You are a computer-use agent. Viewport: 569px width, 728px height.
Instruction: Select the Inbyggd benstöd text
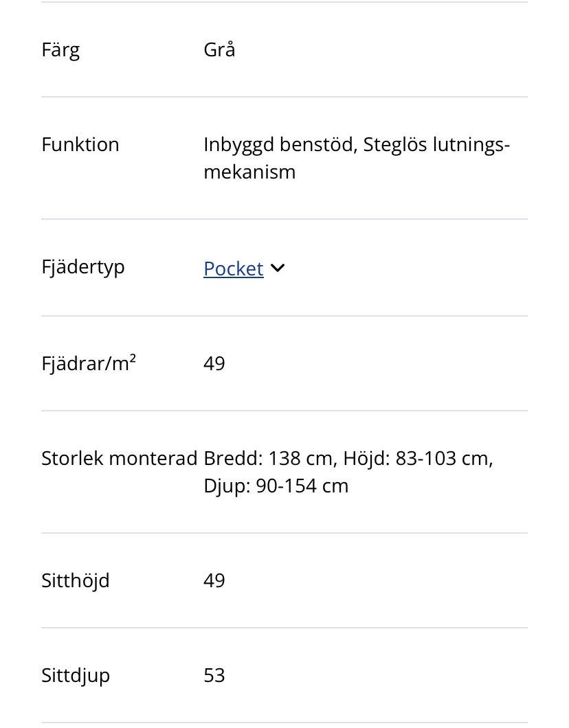coord(278,145)
